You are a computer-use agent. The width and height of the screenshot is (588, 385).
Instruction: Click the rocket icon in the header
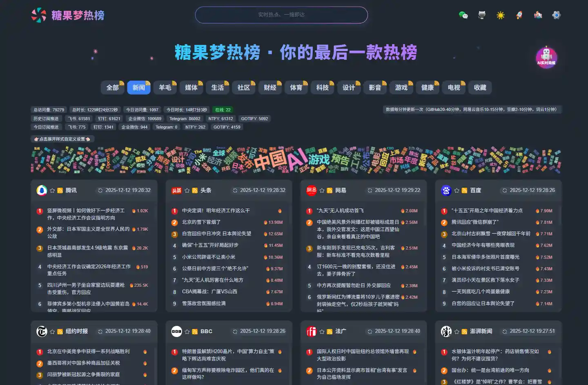tap(519, 15)
